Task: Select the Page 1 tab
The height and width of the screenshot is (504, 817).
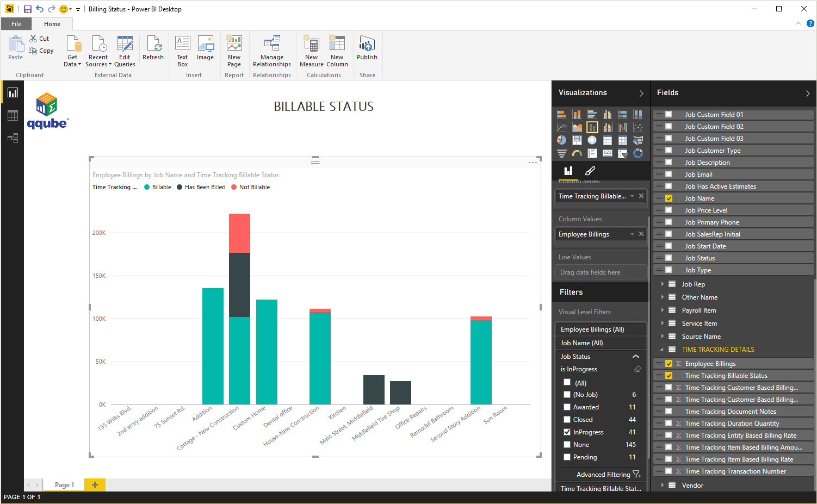Action: tap(64, 484)
